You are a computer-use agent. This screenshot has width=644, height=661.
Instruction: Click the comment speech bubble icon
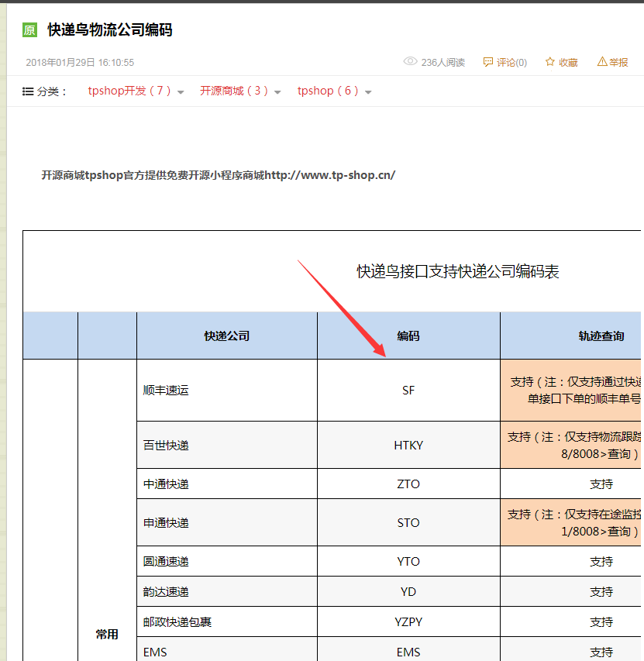click(487, 62)
